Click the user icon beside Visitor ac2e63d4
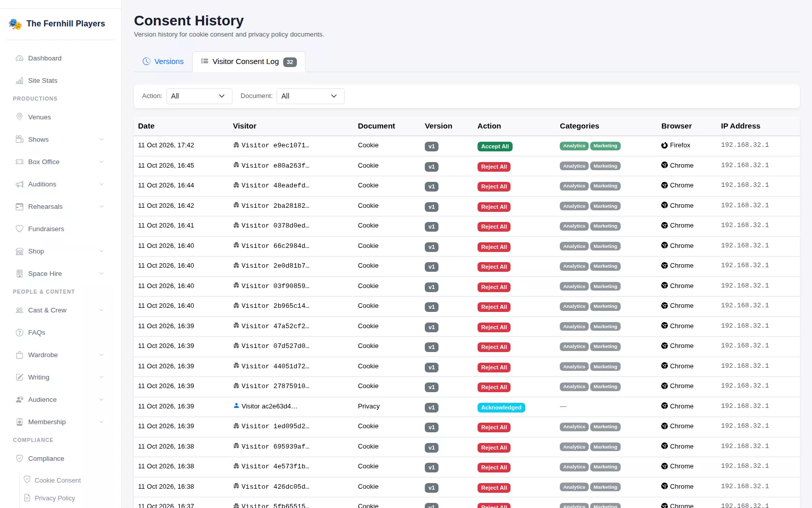The height and width of the screenshot is (508, 812). pos(236,406)
